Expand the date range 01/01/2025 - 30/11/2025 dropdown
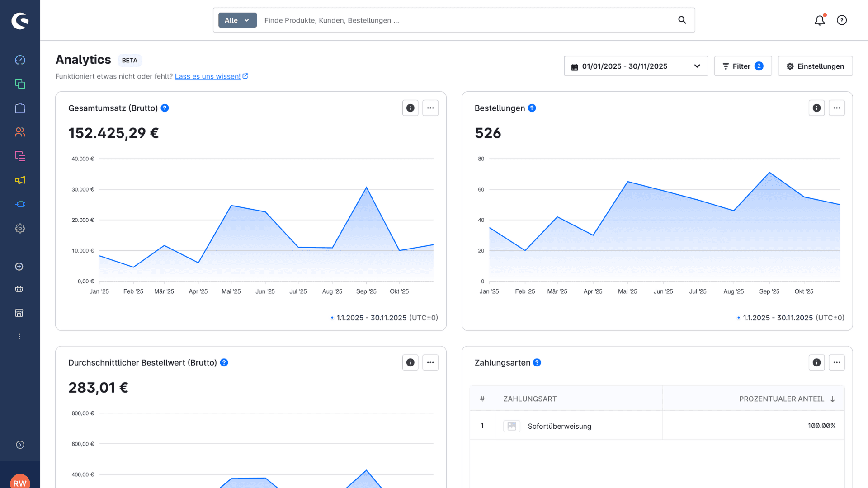This screenshot has height=488, width=868. [x=636, y=66]
